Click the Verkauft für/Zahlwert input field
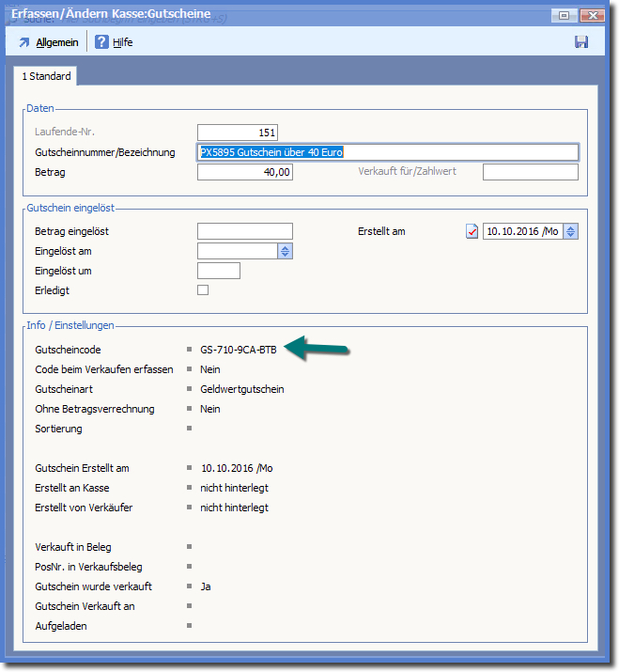 pos(530,172)
